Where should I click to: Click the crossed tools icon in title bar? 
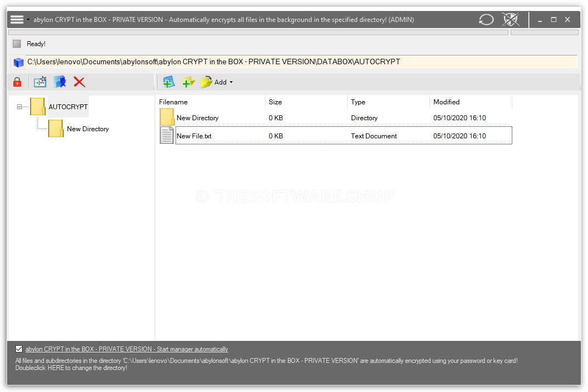(511, 20)
